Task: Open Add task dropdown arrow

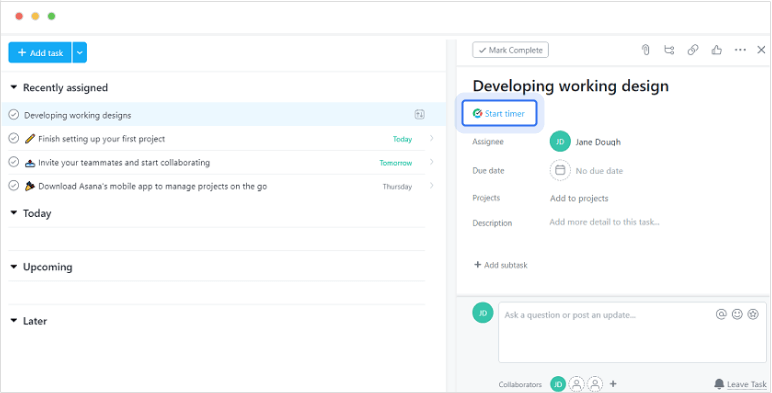Action: coord(80,52)
